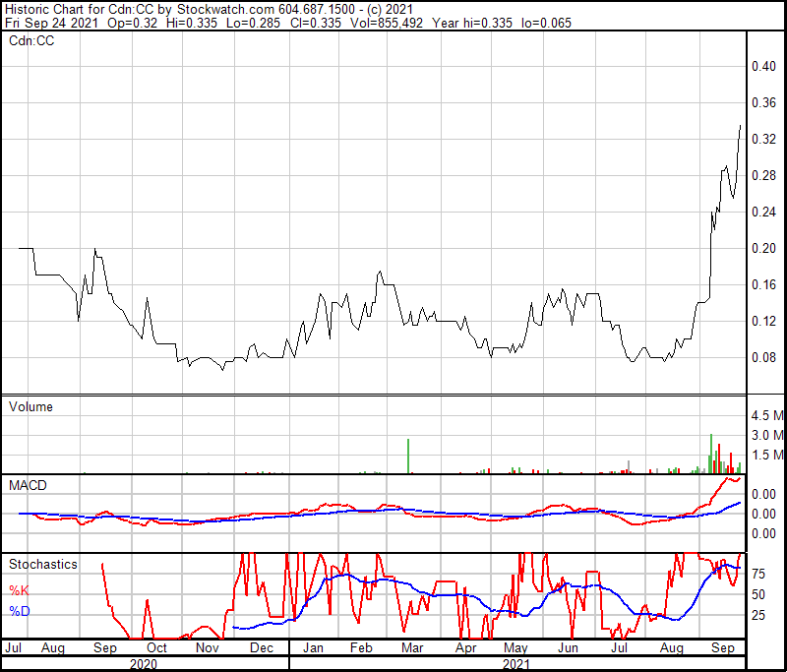787x672 pixels.
Task: Click the 'Vol=855,492' volume value
Action: click(x=387, y=23)
